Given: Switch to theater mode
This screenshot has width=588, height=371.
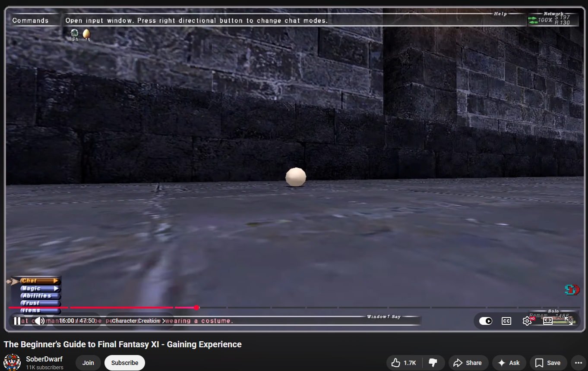Looking at the screenshot, I should point(548,321).
